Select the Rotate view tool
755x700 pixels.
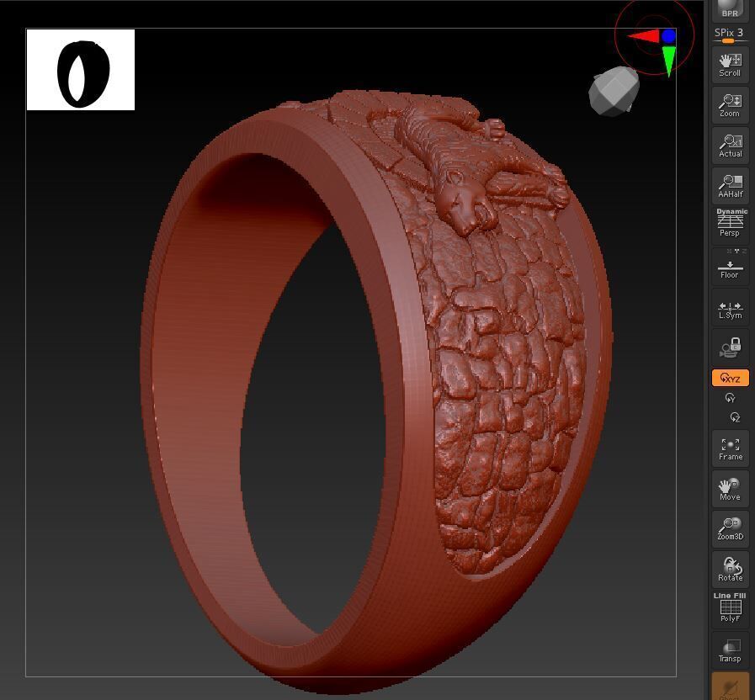pyautogui.click(x=730, y=570)
